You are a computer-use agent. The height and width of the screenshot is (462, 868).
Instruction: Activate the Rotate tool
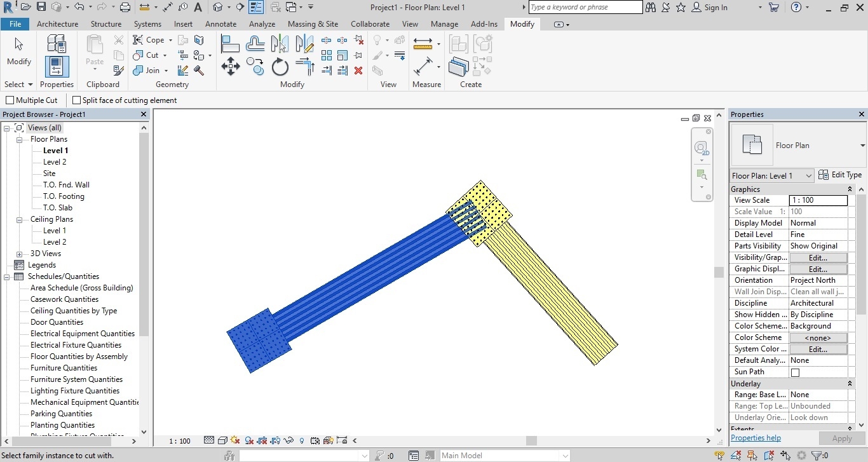pos(280,66)
